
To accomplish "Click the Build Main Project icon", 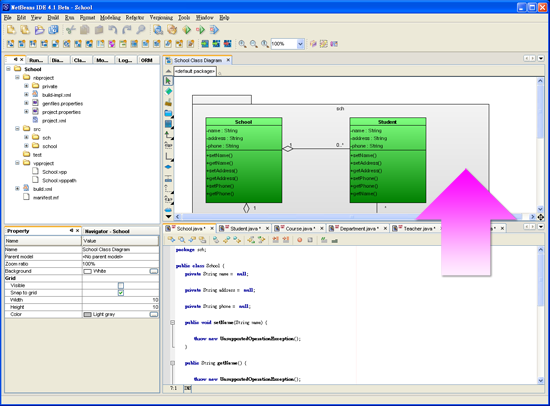I will click(158, 30).
